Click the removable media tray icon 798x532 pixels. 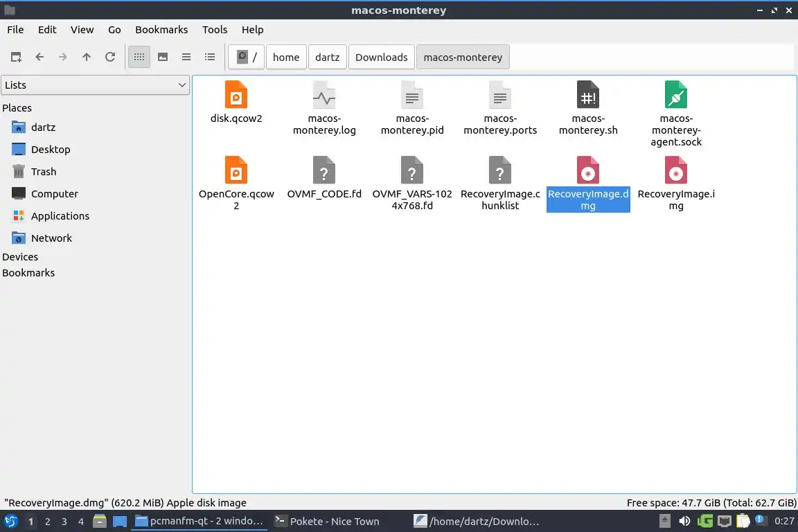click(665, 522)
